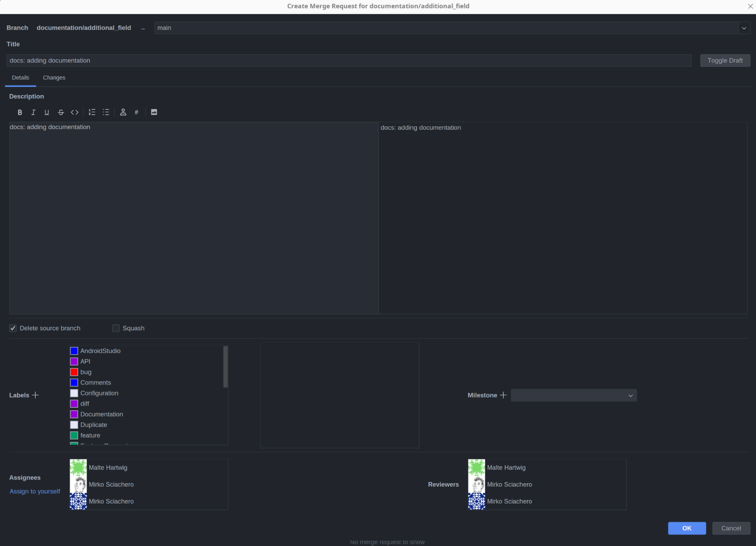756x546 pixels.
Task: Select the red bug label swatch
Action: point(74,372)
